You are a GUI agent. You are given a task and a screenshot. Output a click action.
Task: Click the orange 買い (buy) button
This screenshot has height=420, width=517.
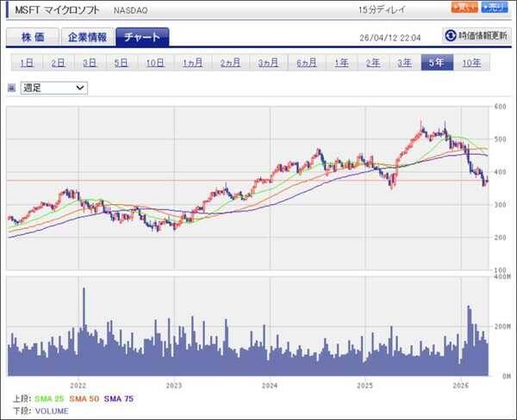[x=464, y=8]
